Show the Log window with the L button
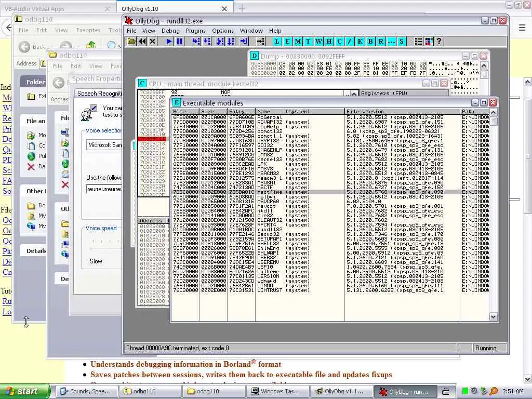The height and width of the screenshot is (399, 532). tap(277, 42)
